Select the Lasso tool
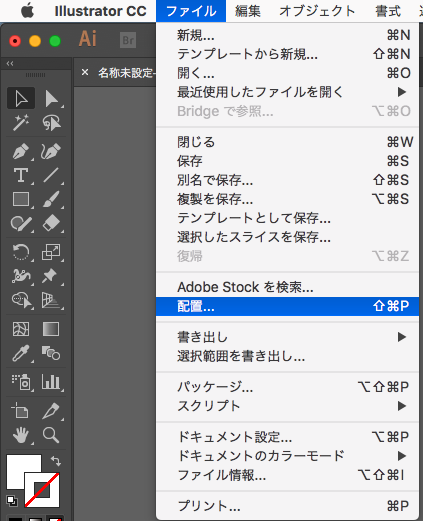Screen dimensions: 423x521 click(x=51, y=123)
